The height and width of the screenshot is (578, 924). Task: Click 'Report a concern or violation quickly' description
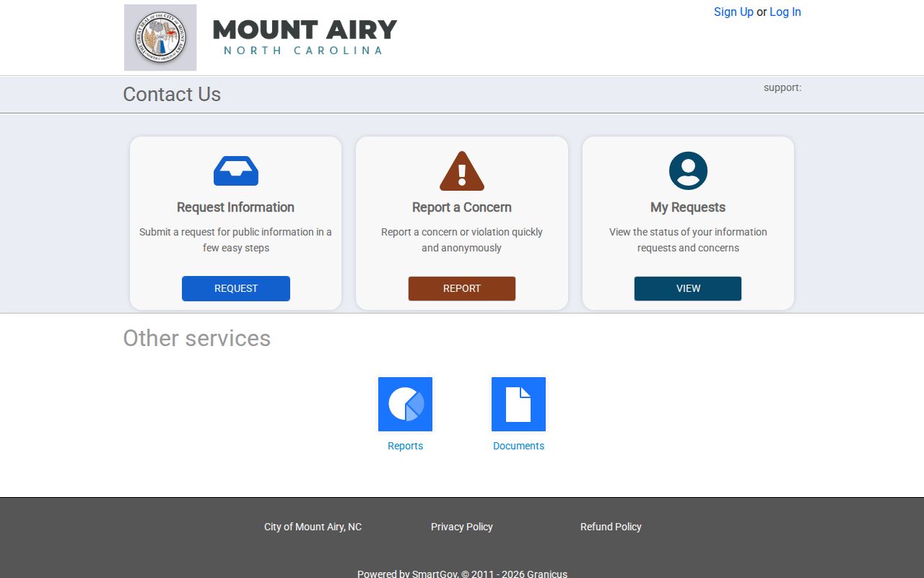[x=462, y=240]
